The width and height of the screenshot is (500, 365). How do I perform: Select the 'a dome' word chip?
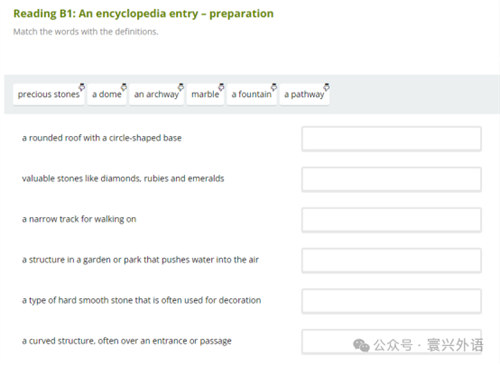(107, 94)
